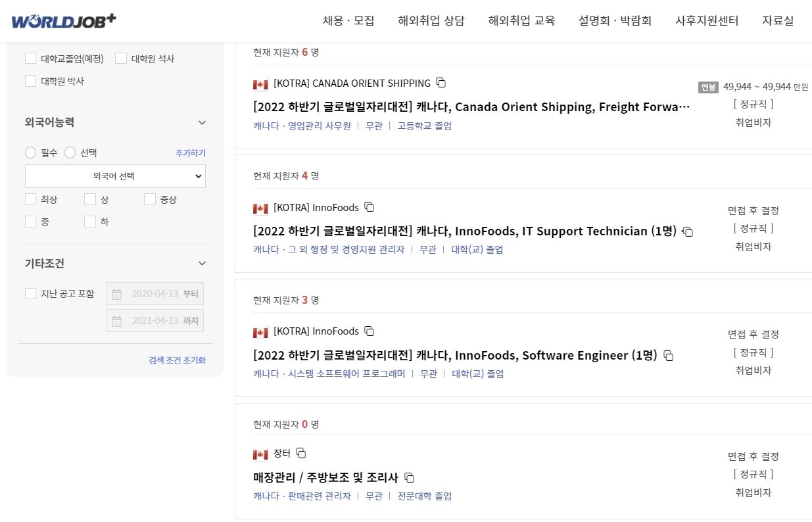Open 외국어 선택 dropdown
The width and height of the screenshot is (812, 522).
115,176
